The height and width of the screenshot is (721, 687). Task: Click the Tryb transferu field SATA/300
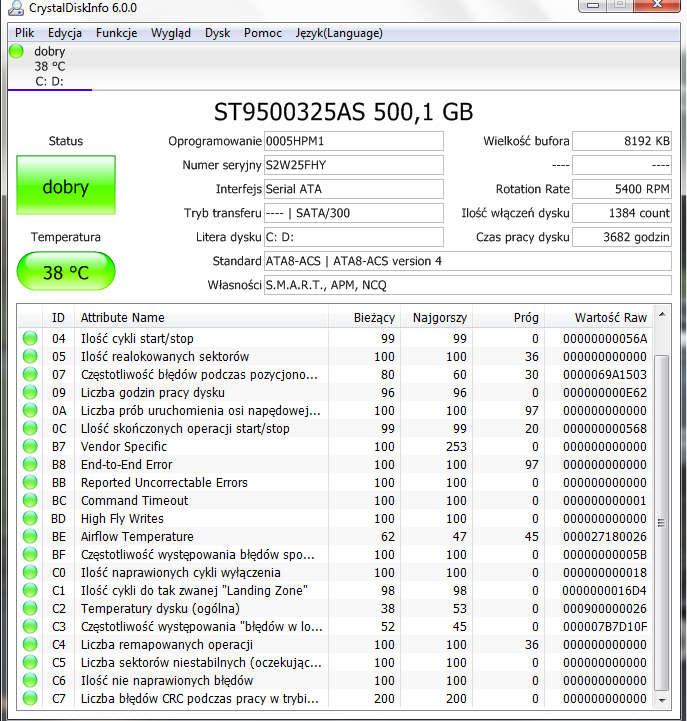click(354, 213)
